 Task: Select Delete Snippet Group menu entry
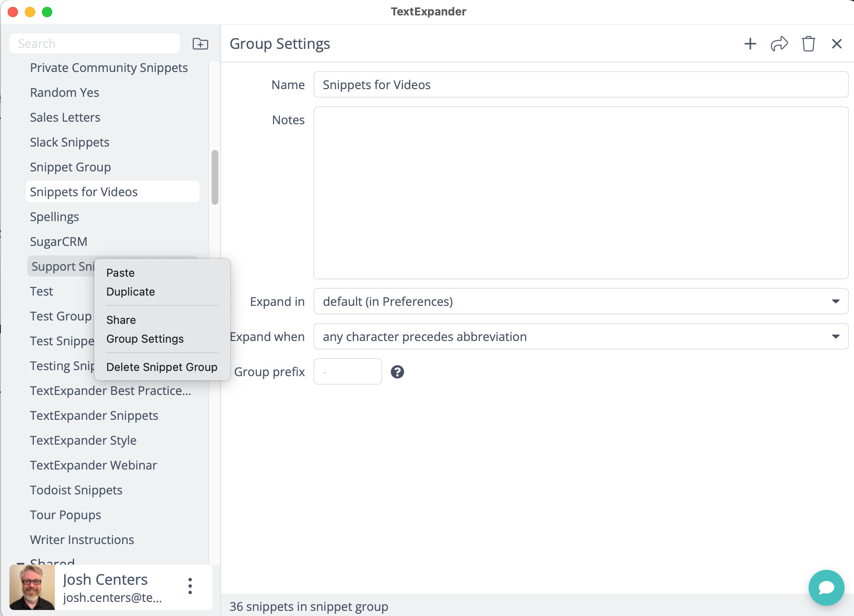pos(161,367)
